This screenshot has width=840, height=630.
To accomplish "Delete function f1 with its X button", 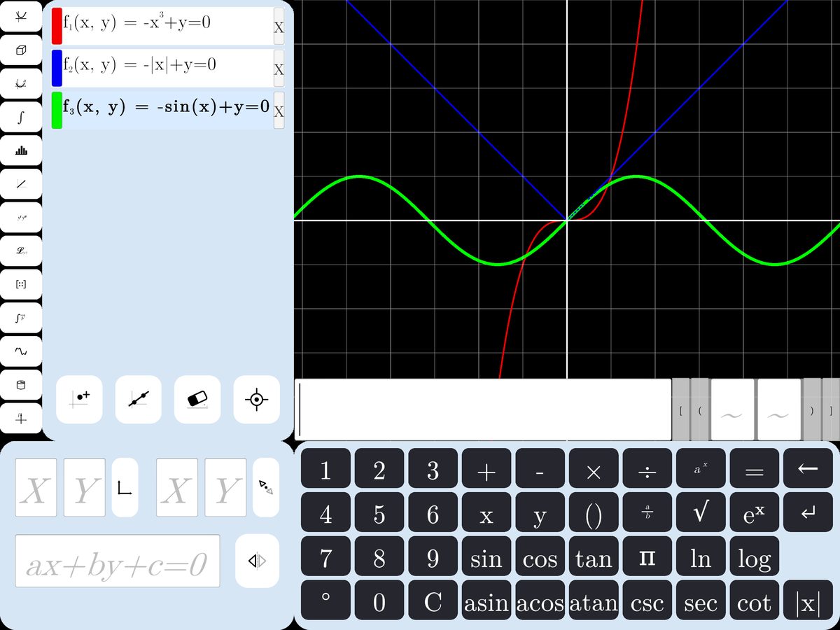I will [x=279, y=27].
